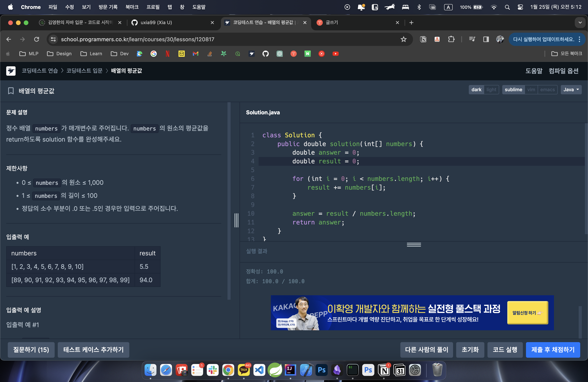Expand the tab search chevron
The height and width of the screenshot is (382, 588).
(x=580, y=23)
